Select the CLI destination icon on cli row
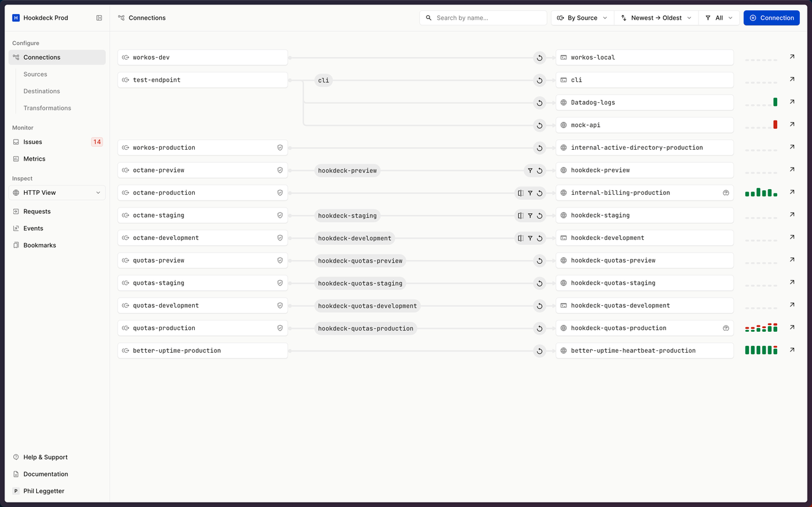 coord(563,80)
